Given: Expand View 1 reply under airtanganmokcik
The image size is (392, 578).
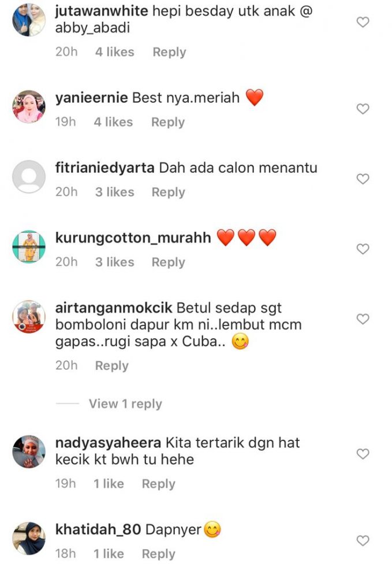Looking at the screenshot, I should tap(125, 404).
